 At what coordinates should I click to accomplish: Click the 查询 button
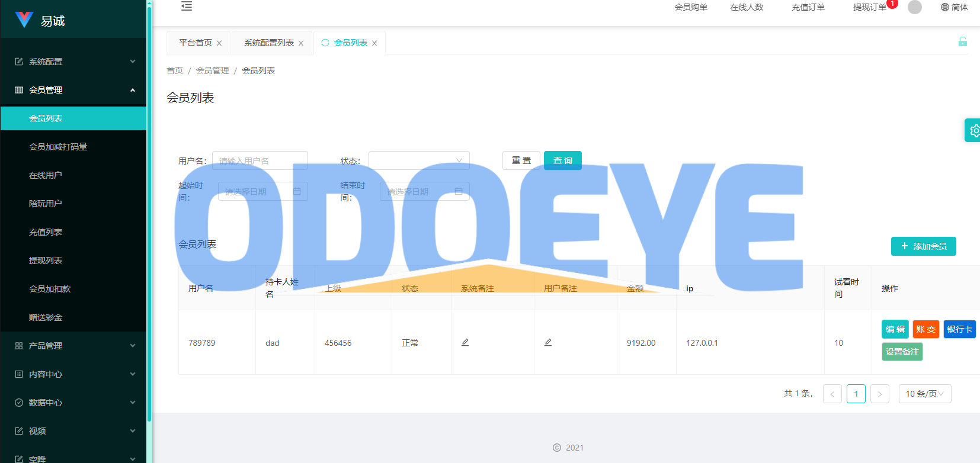pyautogui.click(x=563, y=160)
